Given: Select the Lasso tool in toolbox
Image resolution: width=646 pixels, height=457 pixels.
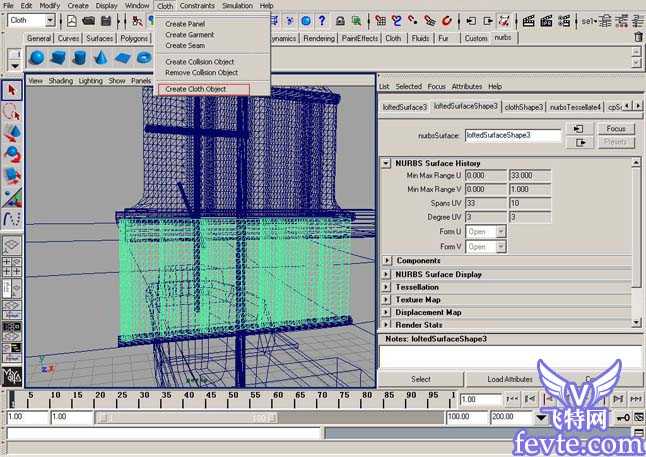Looking at the screenshot, I should tap(12, 112).
